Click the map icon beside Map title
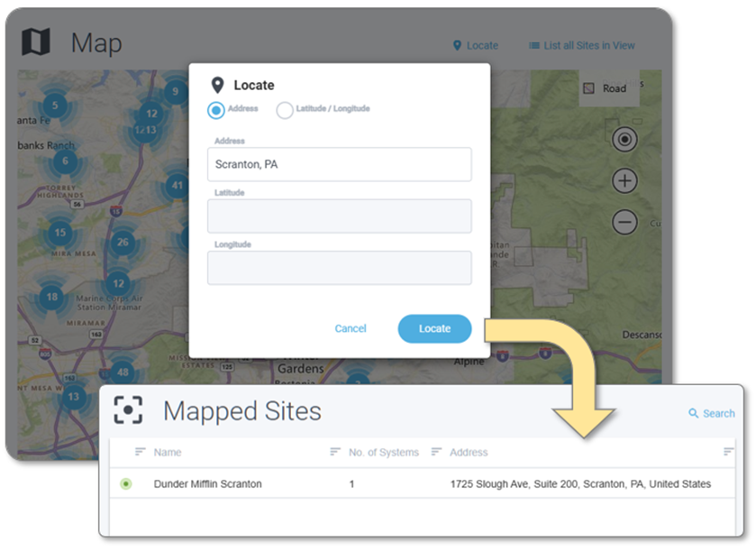The height and width of the screenshot is (551, 756). 37,41
